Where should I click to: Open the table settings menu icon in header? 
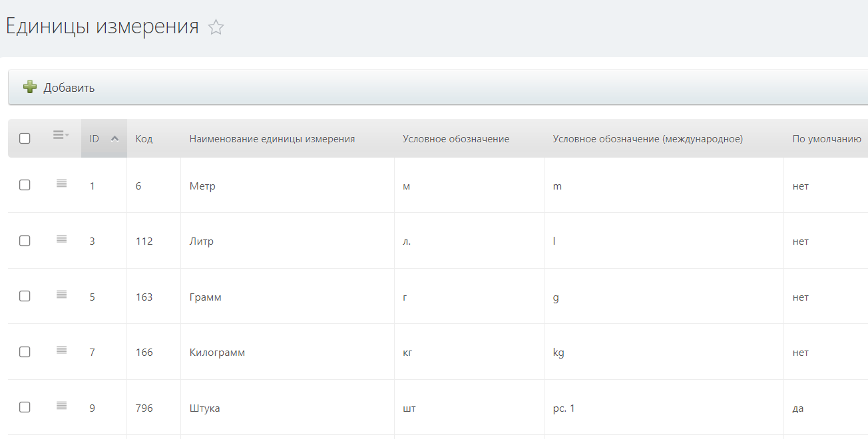point(61,135)
